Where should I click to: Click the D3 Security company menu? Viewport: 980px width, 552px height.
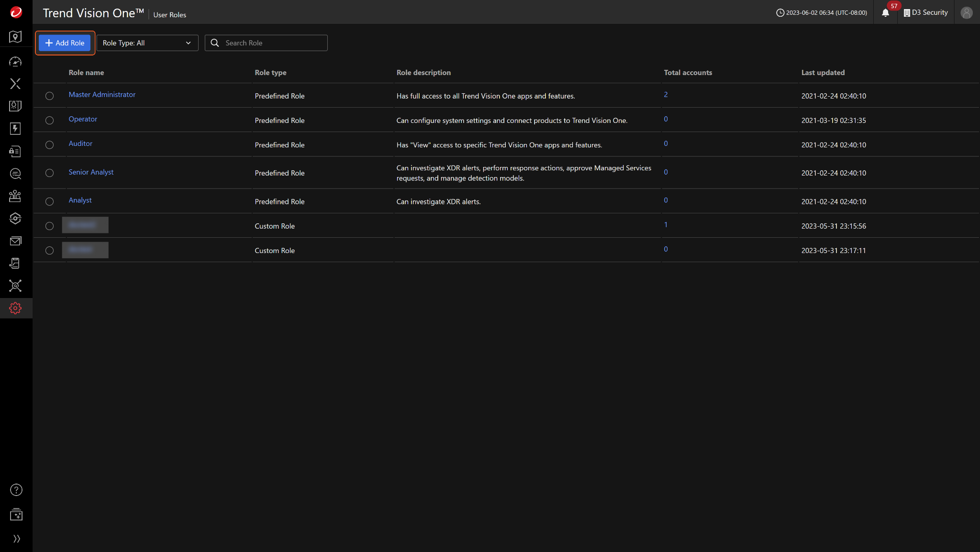(x=925, y=13)
